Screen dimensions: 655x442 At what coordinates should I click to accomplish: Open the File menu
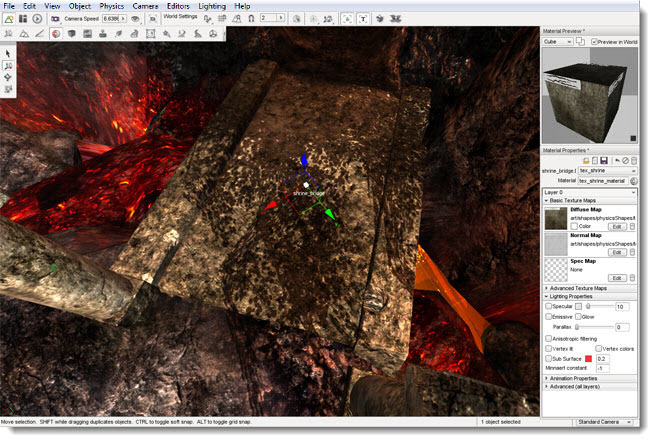click(x=9, y=6)
